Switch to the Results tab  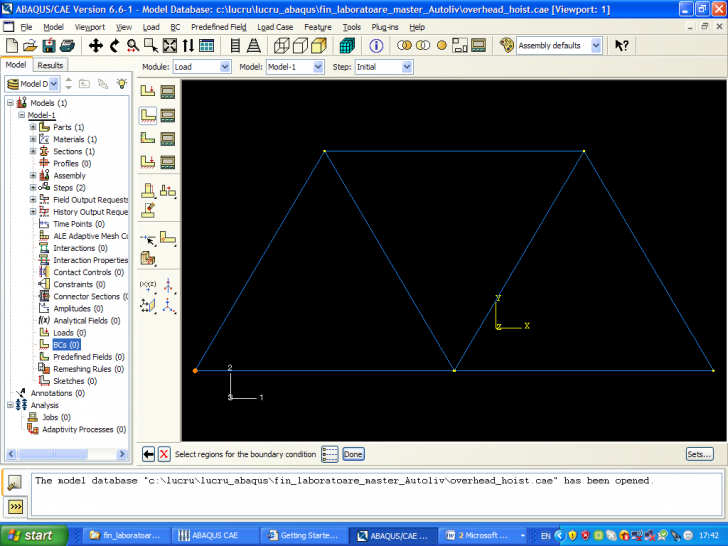coord(50,65)
